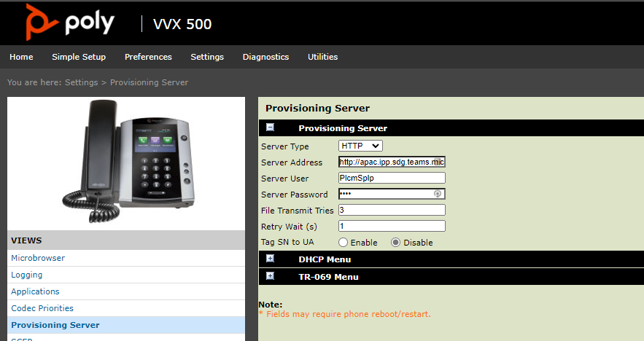Click the DHCP Menu header label
Image resolution: width=644 pixels, height=341 pixels.
coord(325,259)
